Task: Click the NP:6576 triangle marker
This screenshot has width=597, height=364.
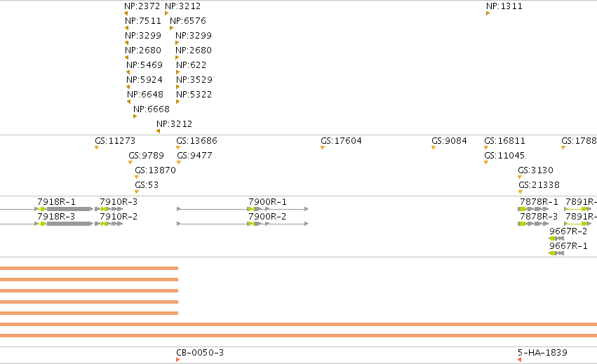Action: [171, 28]
